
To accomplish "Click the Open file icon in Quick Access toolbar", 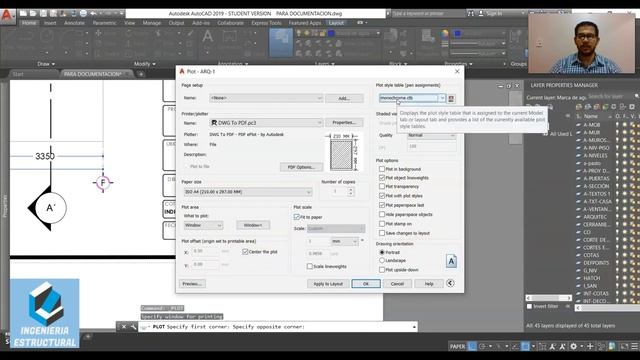I will (x=33, y=13).
